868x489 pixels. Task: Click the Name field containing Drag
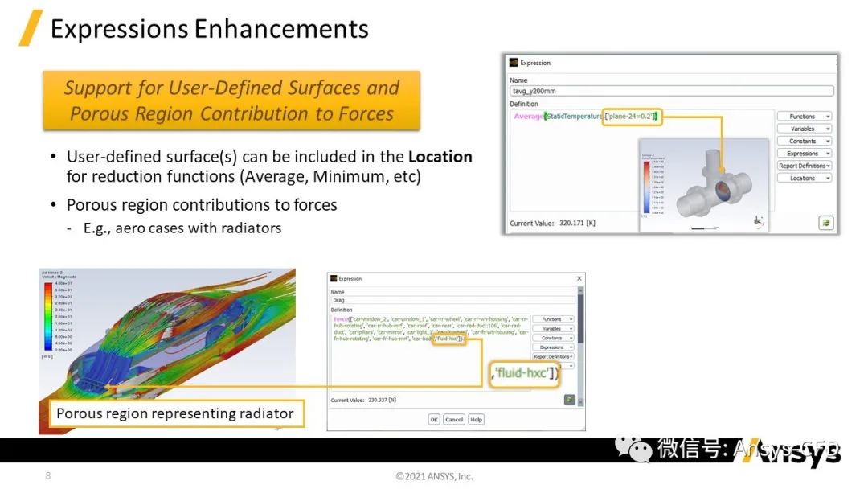[453, 300]
